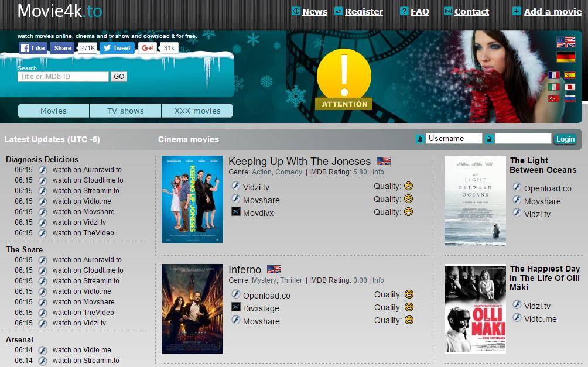Click the news icon in top navigation

pos(296,11)
